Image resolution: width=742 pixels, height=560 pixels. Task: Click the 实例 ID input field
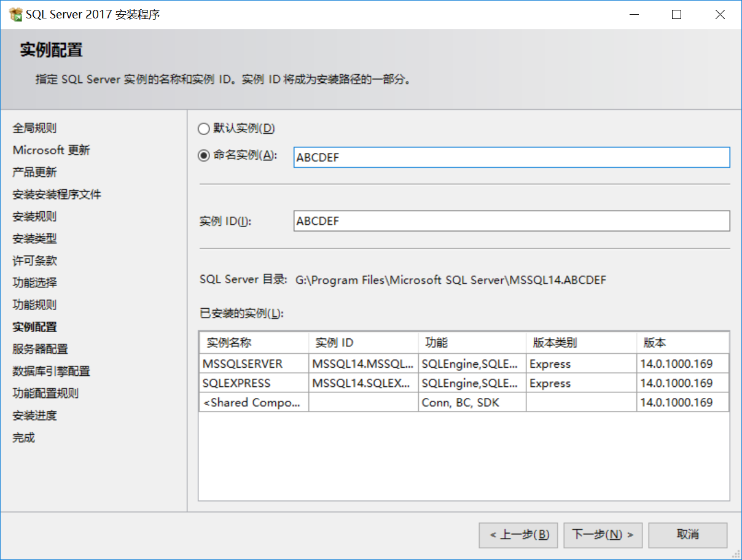[512, 221]
